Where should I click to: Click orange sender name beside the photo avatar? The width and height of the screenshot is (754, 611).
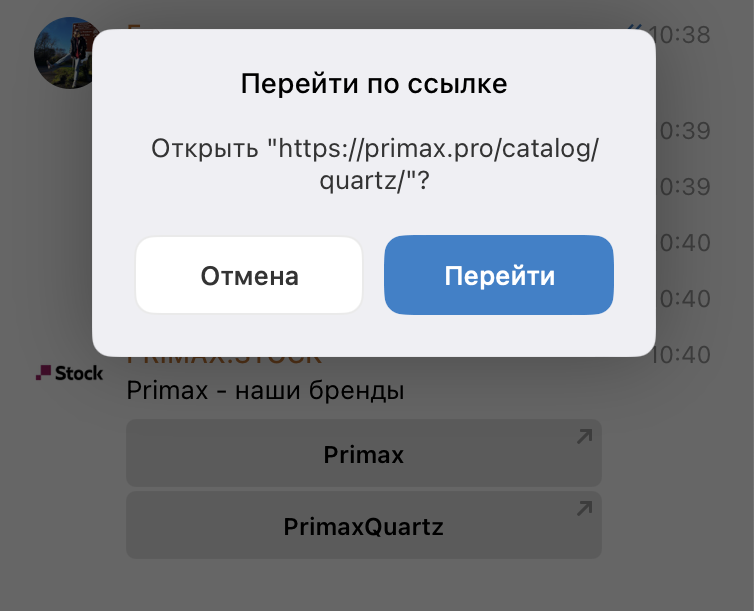tap(134, 26)
